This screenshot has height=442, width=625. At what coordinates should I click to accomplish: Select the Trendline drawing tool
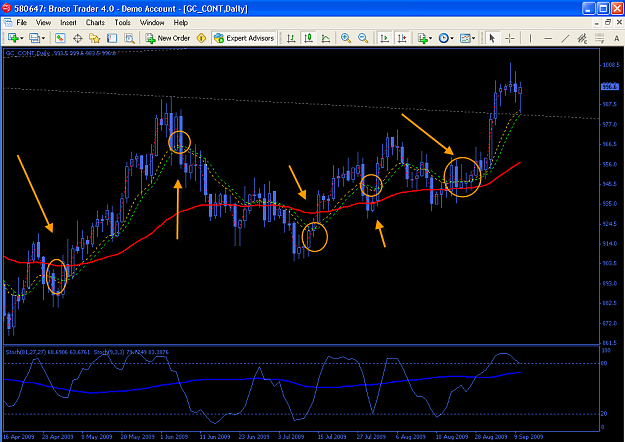565,38
